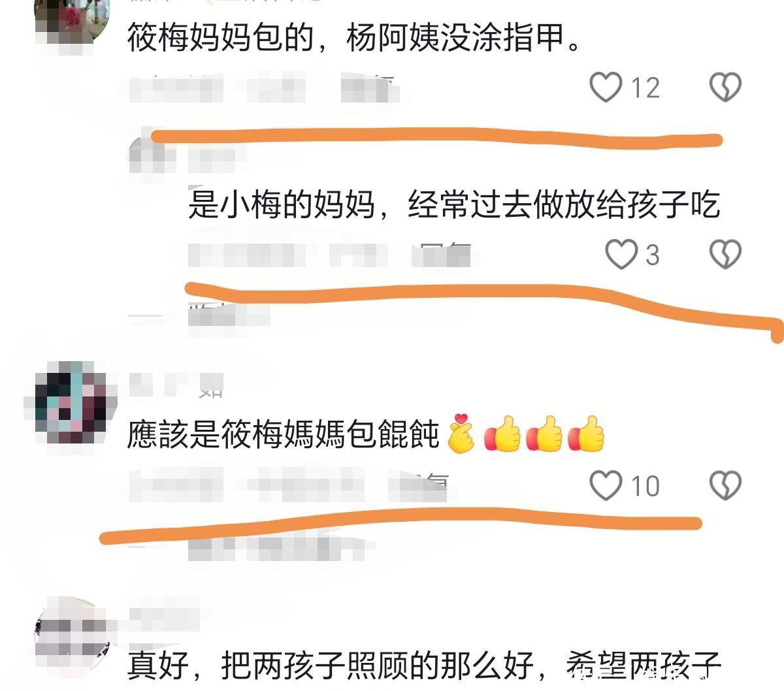
Task: Select the comment starting with 真好
Action: (423, 666)
